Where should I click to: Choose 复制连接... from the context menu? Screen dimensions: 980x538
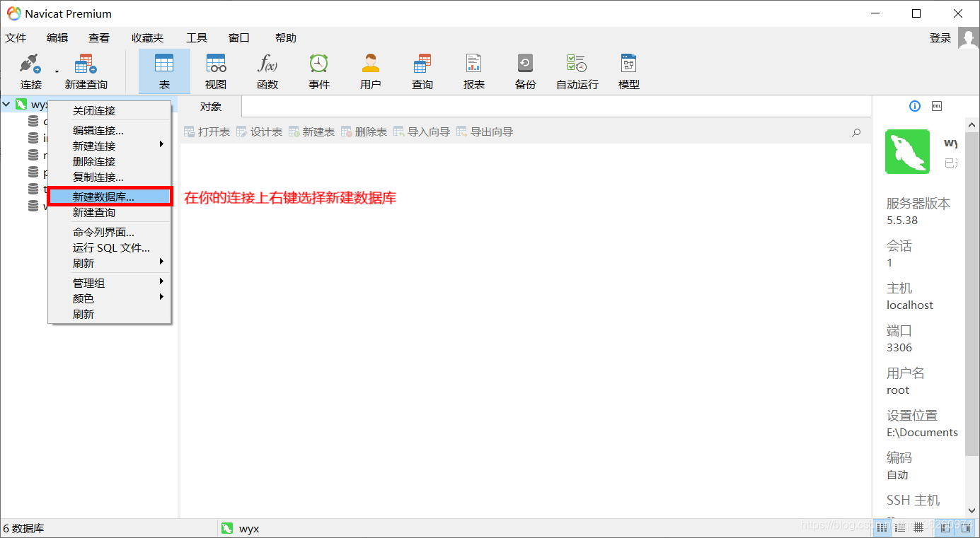point(110,177)
